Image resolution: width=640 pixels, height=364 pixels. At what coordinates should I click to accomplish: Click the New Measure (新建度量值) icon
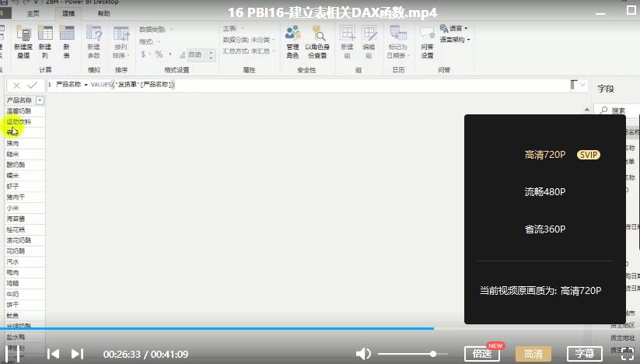[x=23, y=35]
